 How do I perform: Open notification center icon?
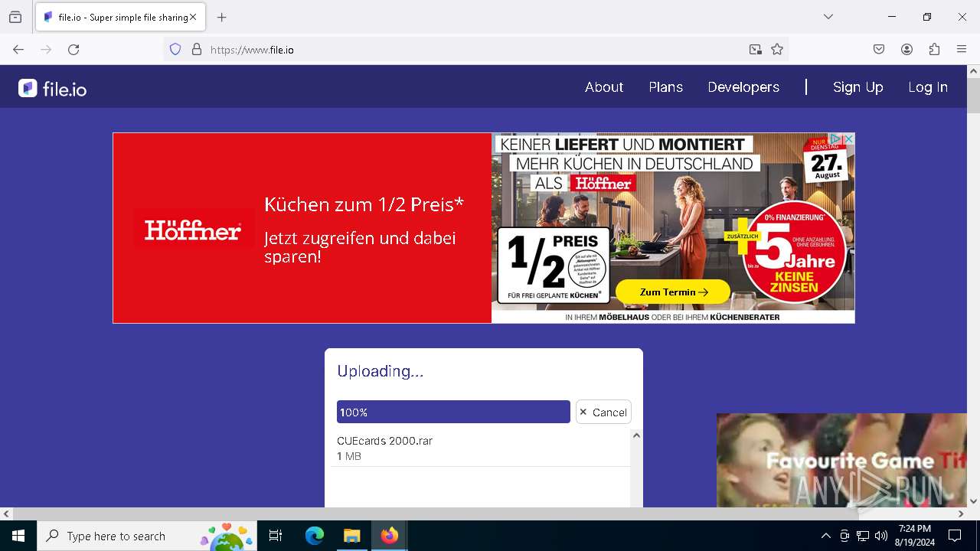pyautogui.click(x=955, y=536)
